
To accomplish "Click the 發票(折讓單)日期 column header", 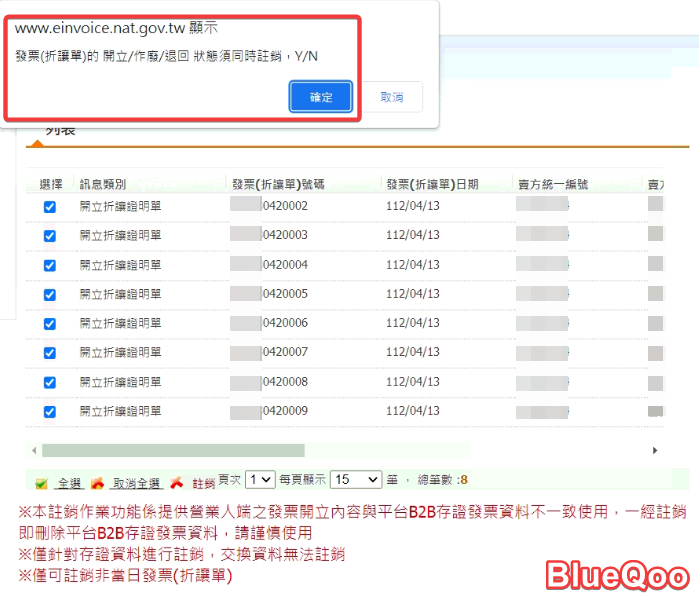I will click(432, 184).
